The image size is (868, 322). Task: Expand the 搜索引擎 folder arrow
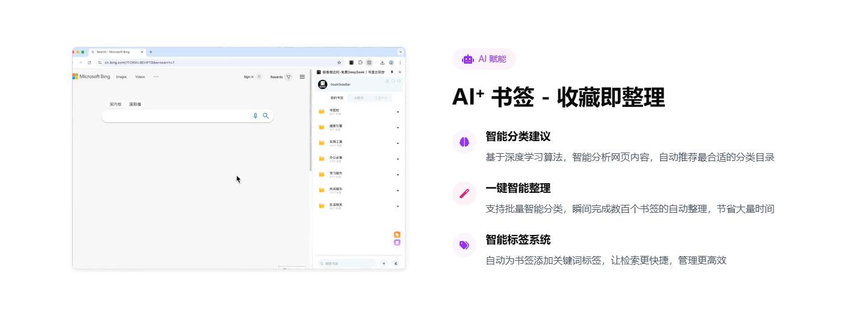coord(398,127)
